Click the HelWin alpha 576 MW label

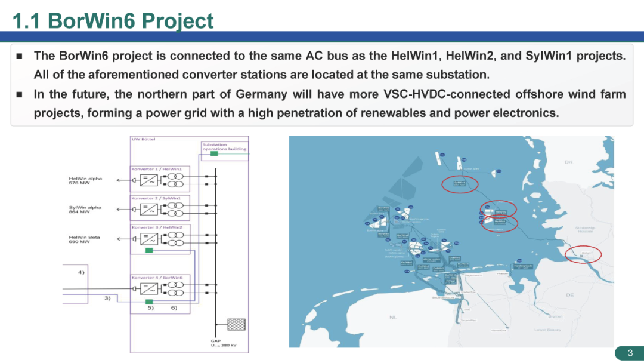click(85, 180)
